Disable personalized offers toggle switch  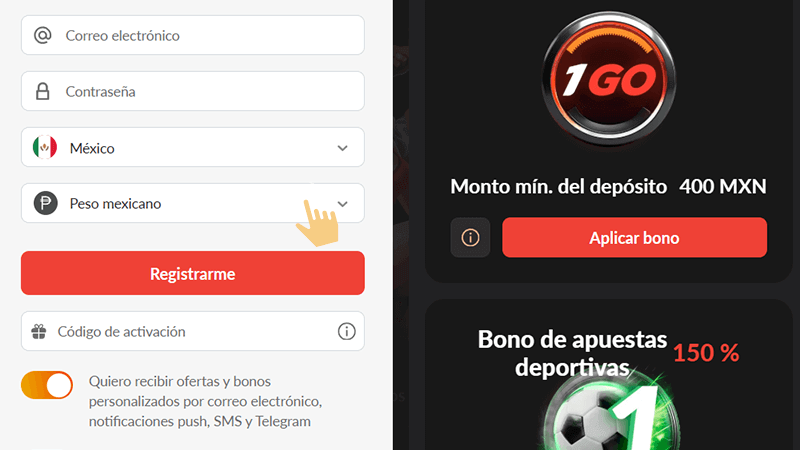(x=47, y=385)
